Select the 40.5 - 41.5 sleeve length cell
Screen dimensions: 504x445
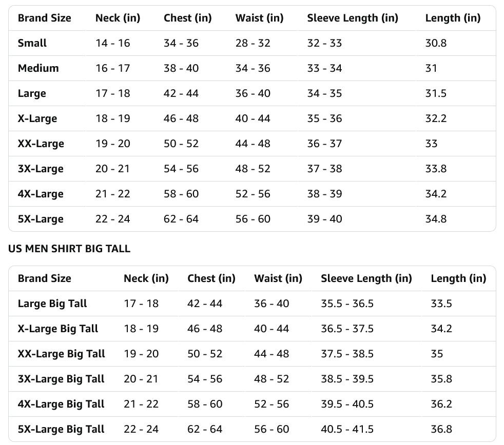click(x=347, y=429)
